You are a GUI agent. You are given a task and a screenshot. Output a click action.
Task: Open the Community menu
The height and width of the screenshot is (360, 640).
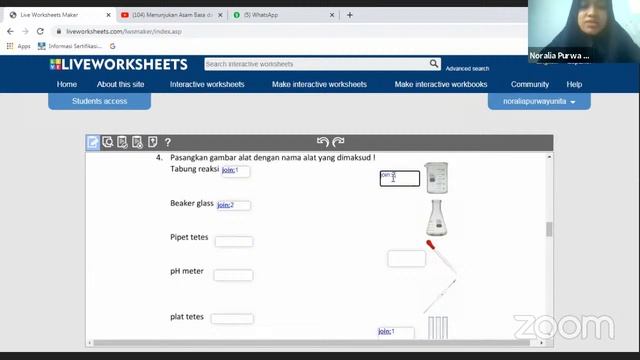tap(530, 84)
